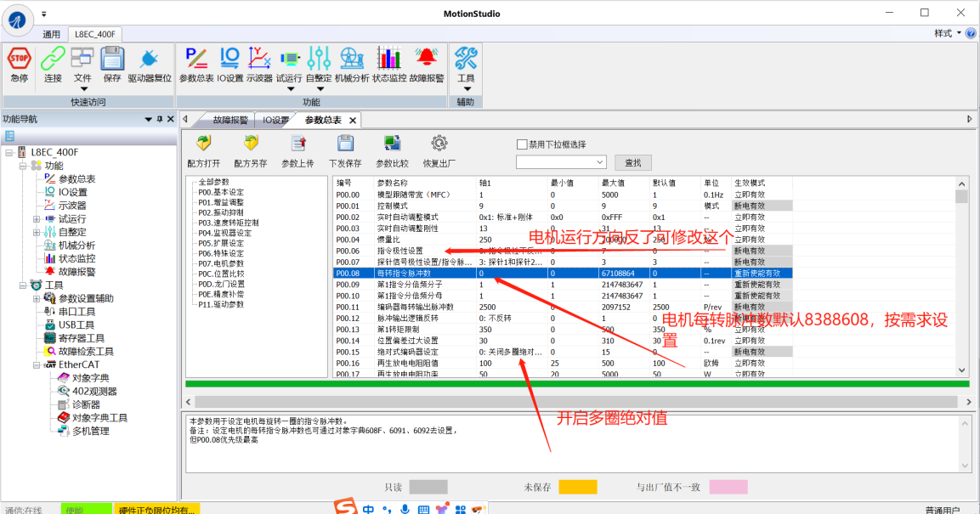
Task: Open the 功能导航 panel options arrow
Action: (148, 119)
